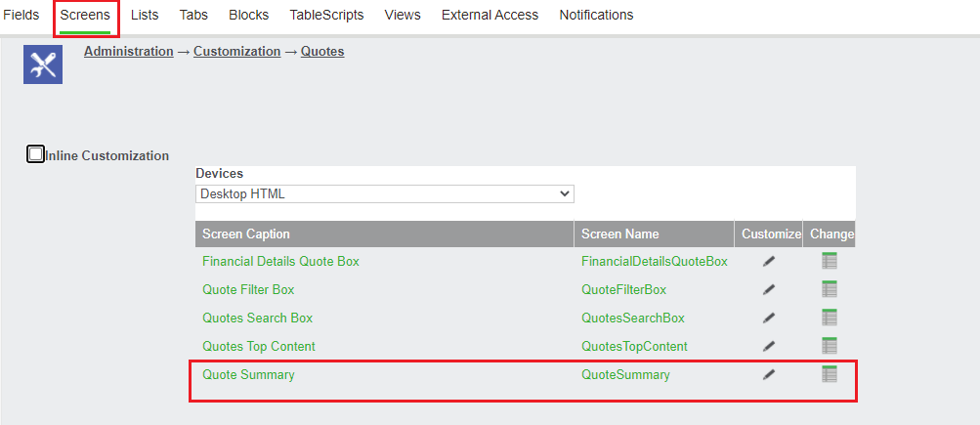
Task: Click pencil icon for Financial Details Quote Box
Action: coord(769,261)
